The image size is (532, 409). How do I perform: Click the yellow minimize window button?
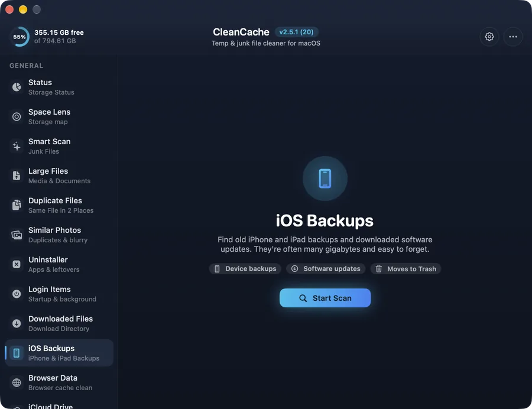[x=23, y=9]
